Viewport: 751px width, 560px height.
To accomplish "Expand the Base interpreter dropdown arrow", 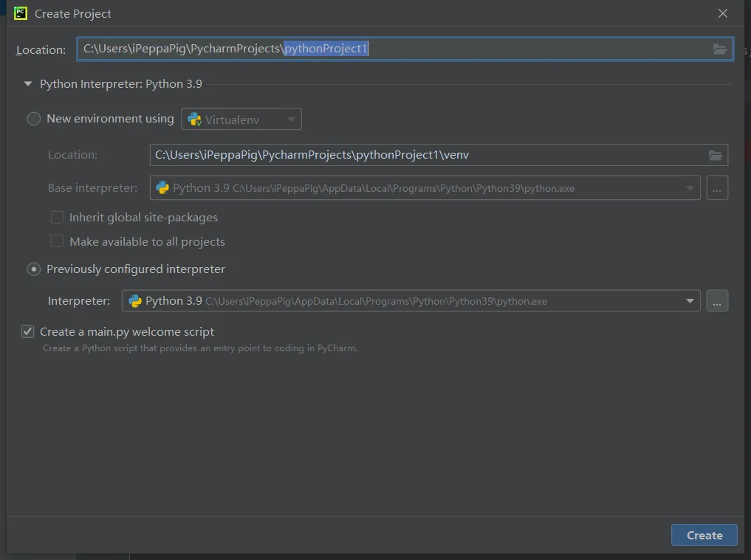I will tap(690, 188).
